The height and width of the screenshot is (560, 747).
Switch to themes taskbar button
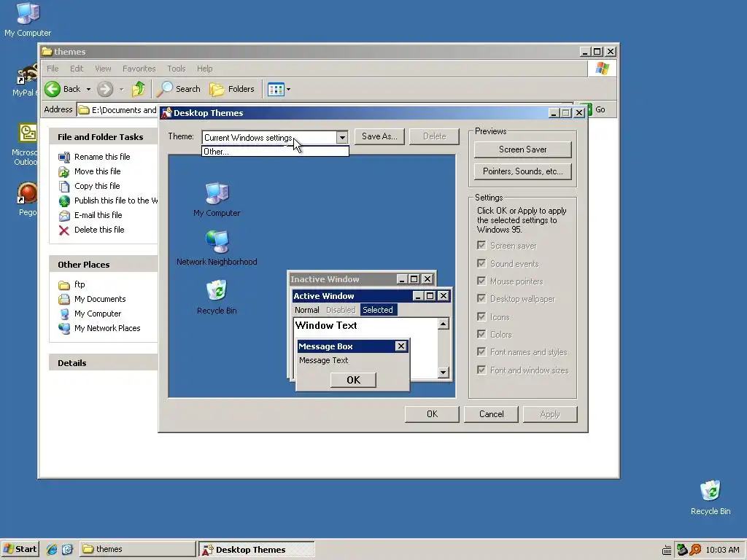coord(137,549)
